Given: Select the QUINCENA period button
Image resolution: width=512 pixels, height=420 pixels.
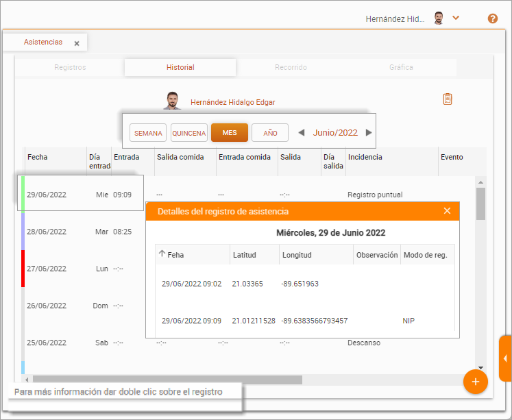Looking at the screenshot, I should point(189,133).
